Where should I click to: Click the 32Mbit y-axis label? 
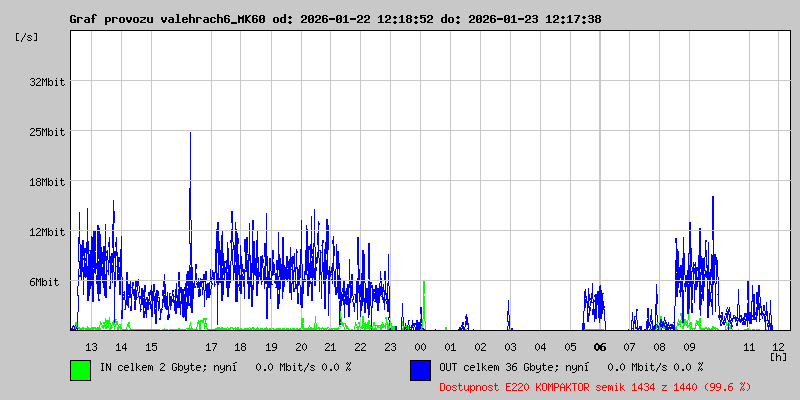tap(47, 82)
